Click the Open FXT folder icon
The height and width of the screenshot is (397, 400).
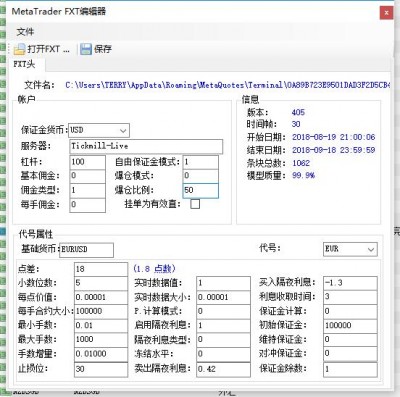[x=19, y=49]
